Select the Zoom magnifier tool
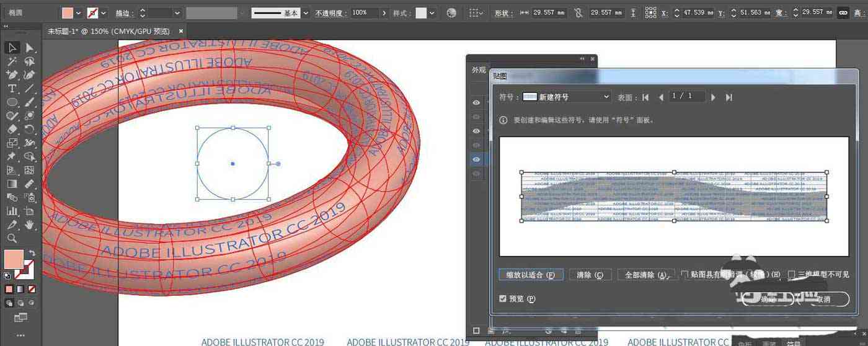868x346 pixels. point(12,239)
